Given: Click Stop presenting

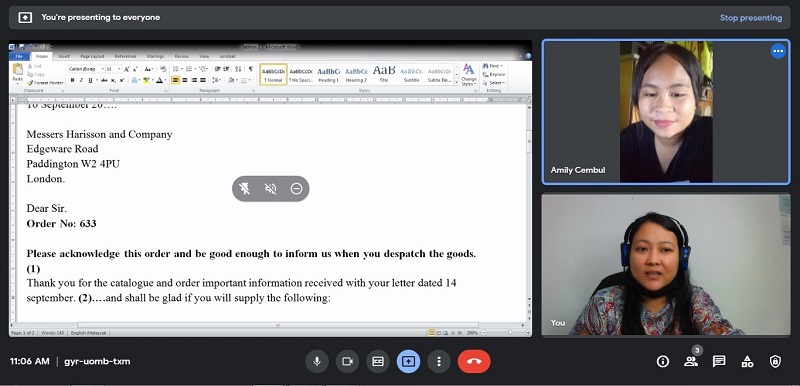Looking at the screenshot, I should [751, 18].
